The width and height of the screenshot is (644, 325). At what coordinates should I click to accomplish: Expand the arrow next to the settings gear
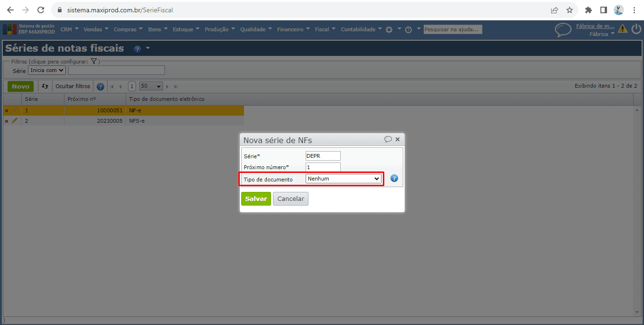coord(399,29)
